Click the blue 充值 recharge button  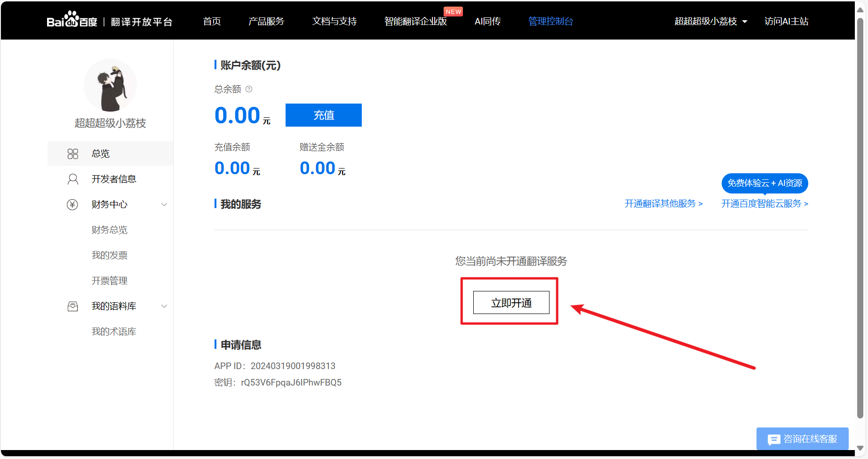coord(323,115)
